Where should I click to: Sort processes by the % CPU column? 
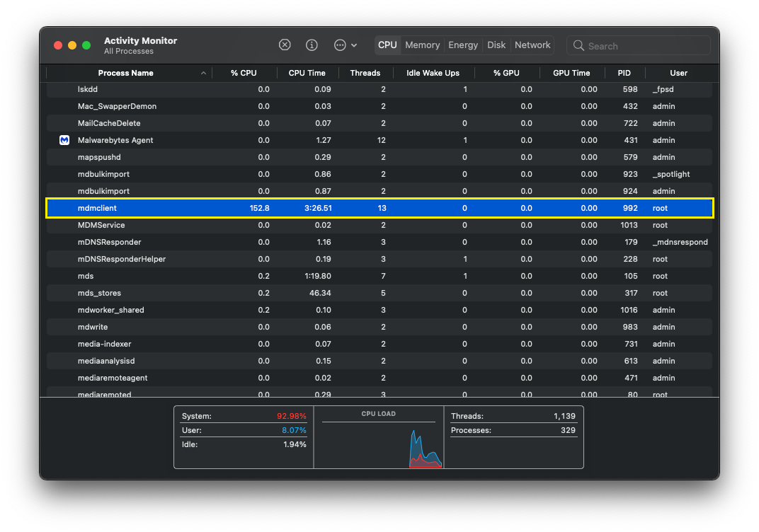244,73
